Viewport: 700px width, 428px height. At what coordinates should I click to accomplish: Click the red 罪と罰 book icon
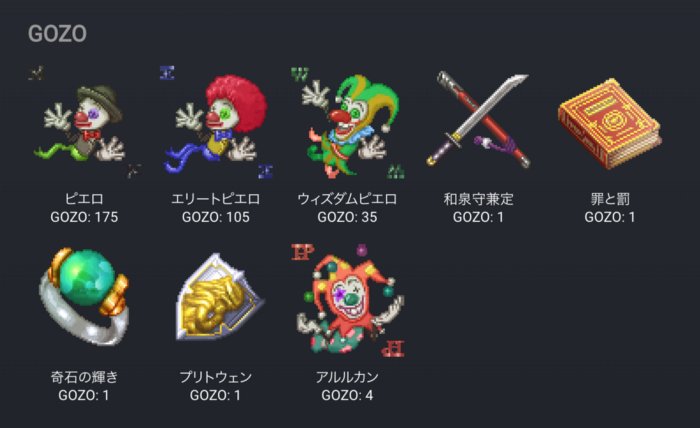click(610, 122)
